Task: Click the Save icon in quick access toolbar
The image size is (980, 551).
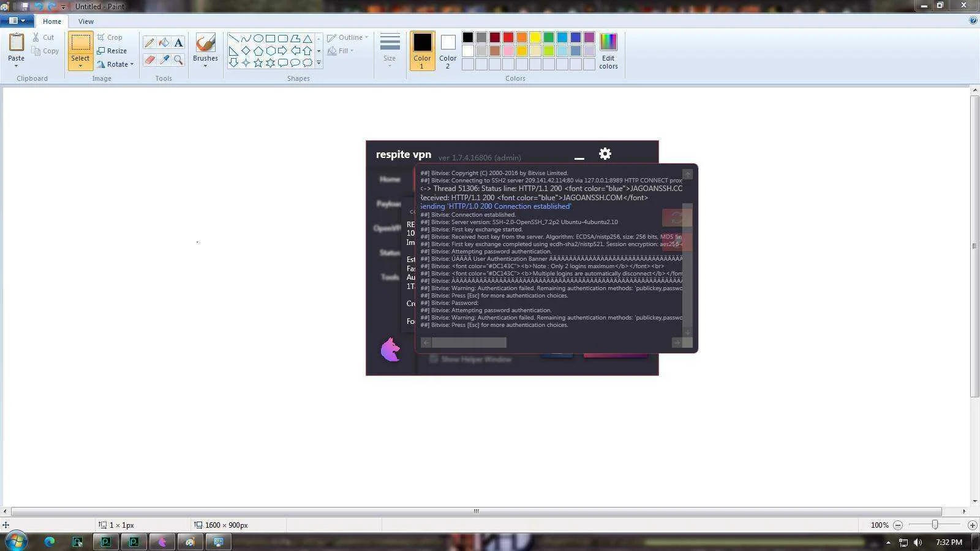Action: pyautogui.click(x=24, y=6)
